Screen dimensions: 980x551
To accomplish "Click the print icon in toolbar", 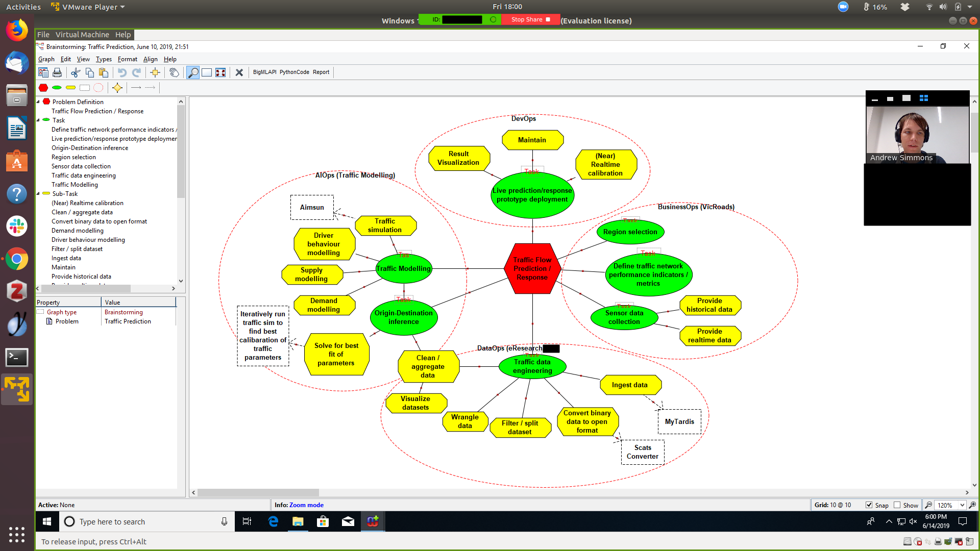I will click(57, 72).
